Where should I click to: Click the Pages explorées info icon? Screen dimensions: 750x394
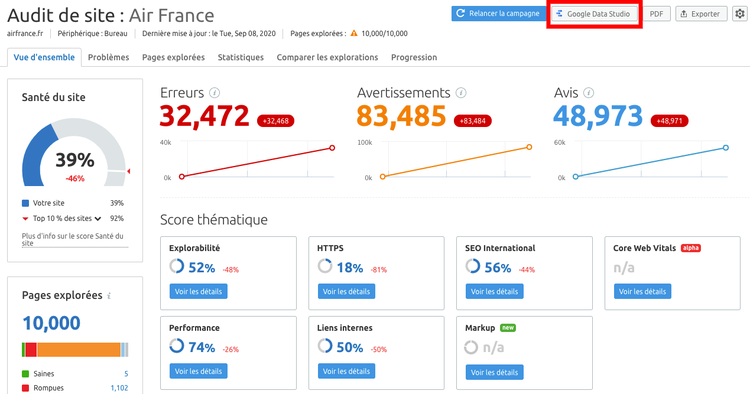(x=109, y=296)
